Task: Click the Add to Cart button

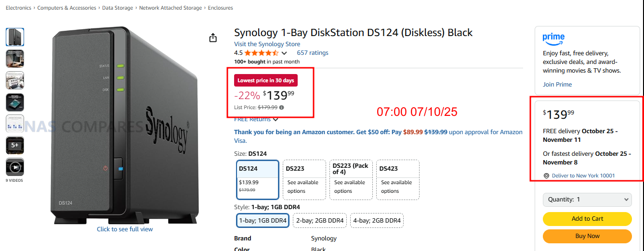Action: tap(587, 219)
